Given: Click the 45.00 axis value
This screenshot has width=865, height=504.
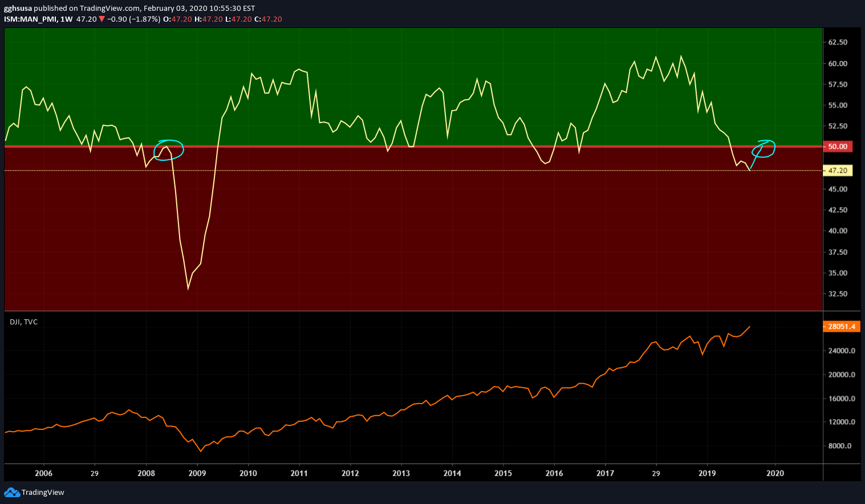Looking at the screenshot, I should pos(838,189).
